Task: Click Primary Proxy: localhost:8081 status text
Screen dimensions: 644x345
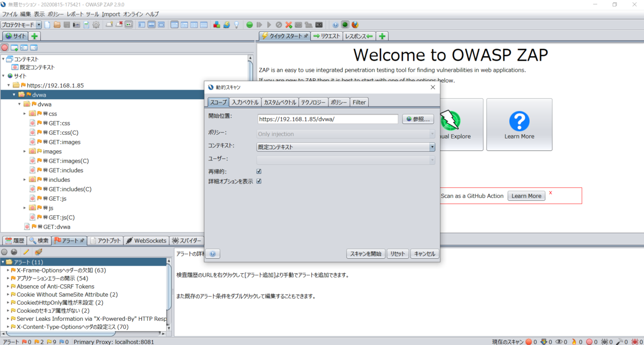Action: [114, 341]
